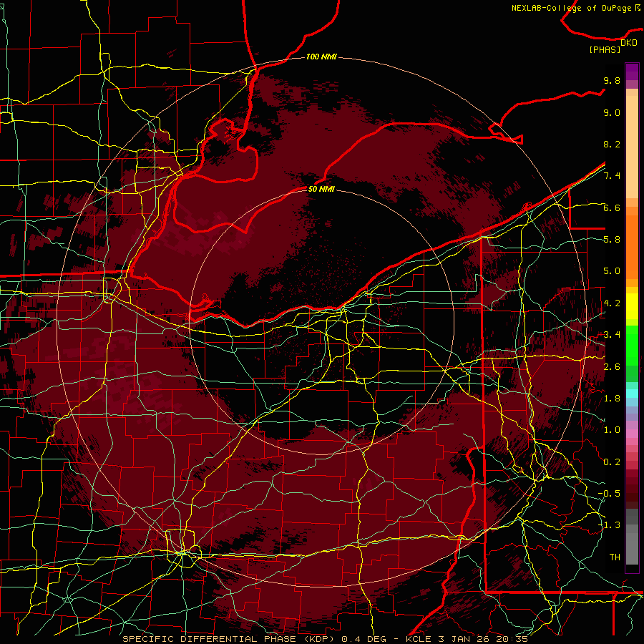Click the 2.6 value on the scale
This screenshot has width=644, height=644.
[x=612, y=367]
